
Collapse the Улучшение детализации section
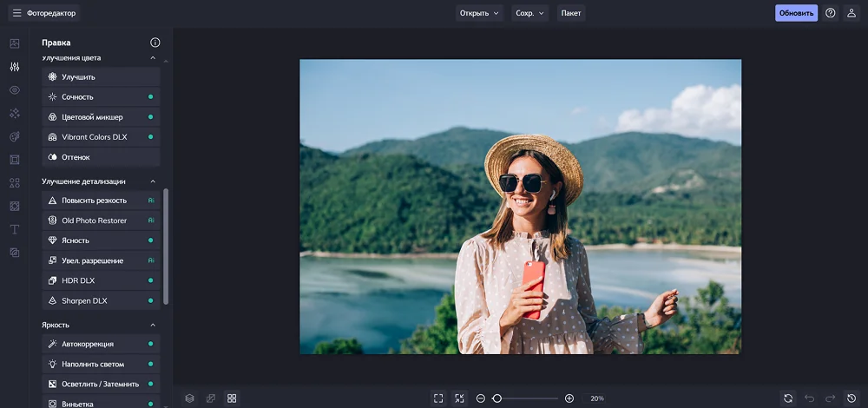tap(154, 181)
